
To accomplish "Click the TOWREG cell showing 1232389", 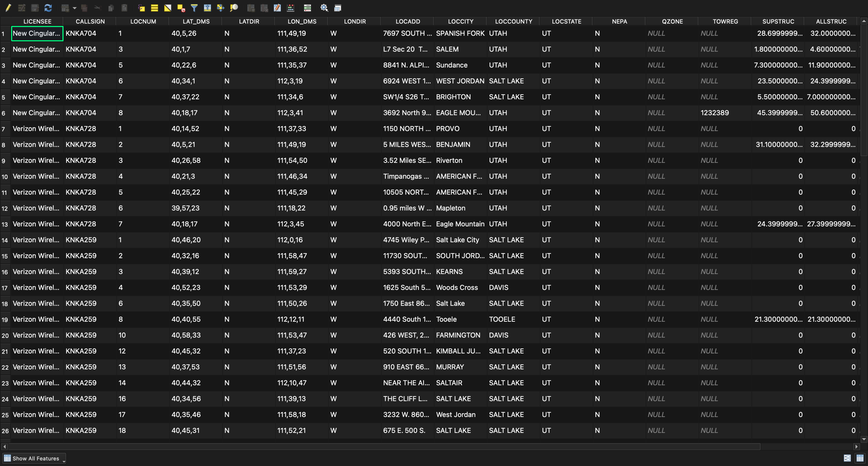I will [726, 113].
